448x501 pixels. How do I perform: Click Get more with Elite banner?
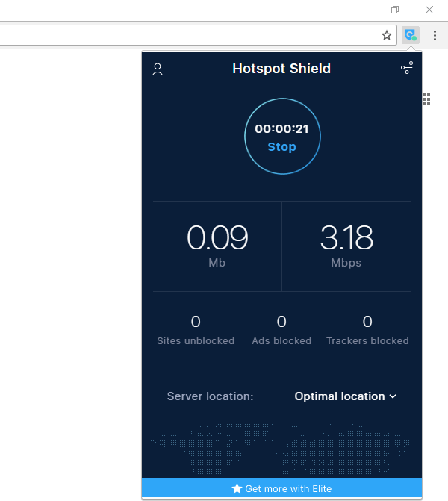point(281,488)
